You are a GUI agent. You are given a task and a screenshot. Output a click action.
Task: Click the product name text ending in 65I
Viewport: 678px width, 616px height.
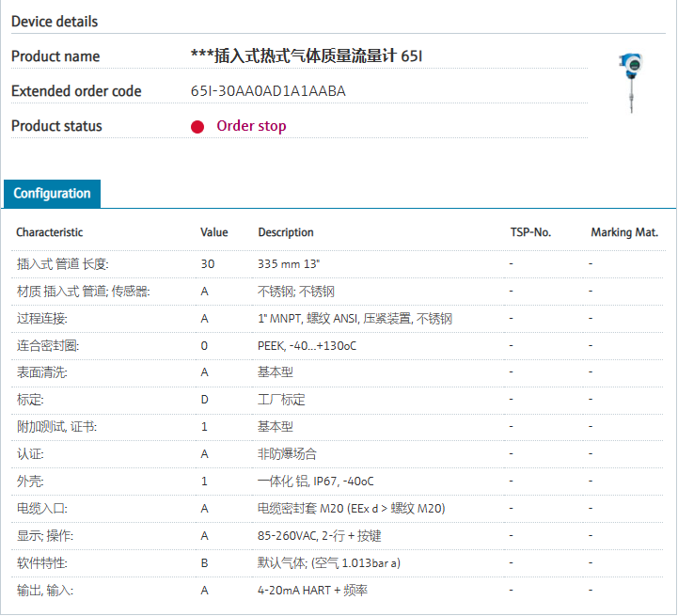[x=307, y=56]
